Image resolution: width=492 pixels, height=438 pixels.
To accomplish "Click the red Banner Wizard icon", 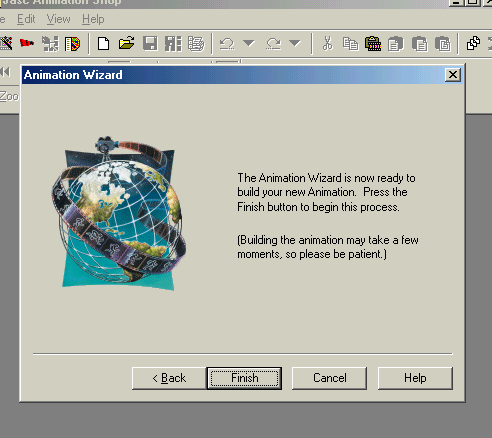I will pos(27,43).
